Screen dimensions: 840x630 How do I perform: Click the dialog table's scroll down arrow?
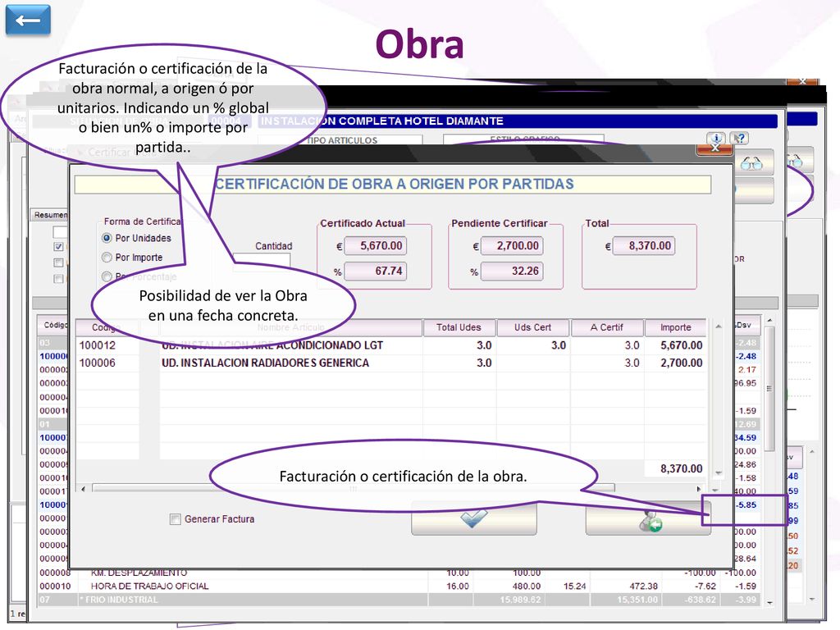719,473
